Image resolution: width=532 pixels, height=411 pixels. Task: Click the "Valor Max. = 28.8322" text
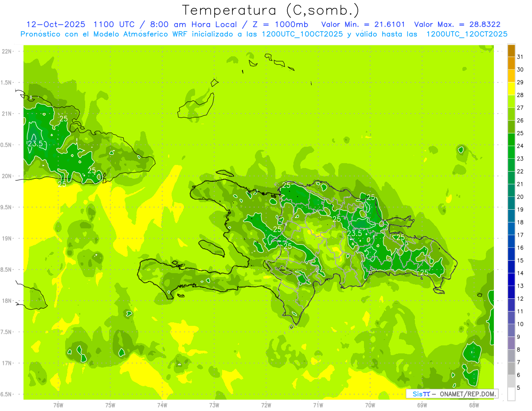(457, 25)
